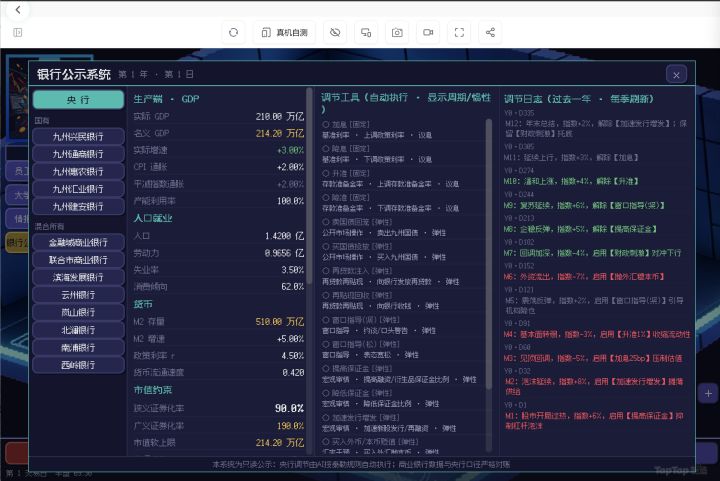720x481 pixels.
Task: Select the 北湖银行 entry
Action: coord(79,330)
